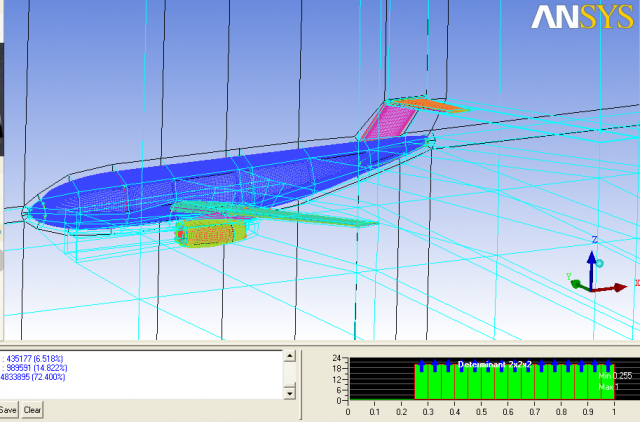Click the message log scroll down arrow
The height and width of the screenshot is (422, 640).
click(289, 394)
